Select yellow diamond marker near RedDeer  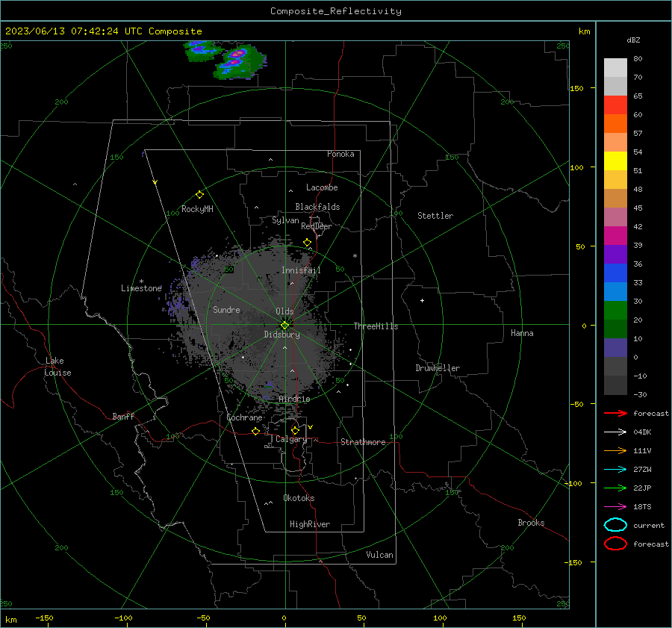(x=307, y=243)
